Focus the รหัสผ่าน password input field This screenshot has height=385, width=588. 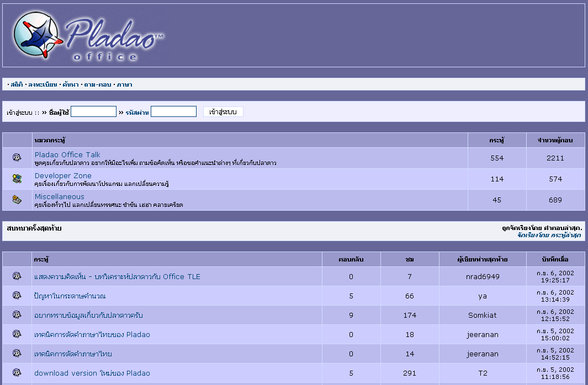pos(173,111)
